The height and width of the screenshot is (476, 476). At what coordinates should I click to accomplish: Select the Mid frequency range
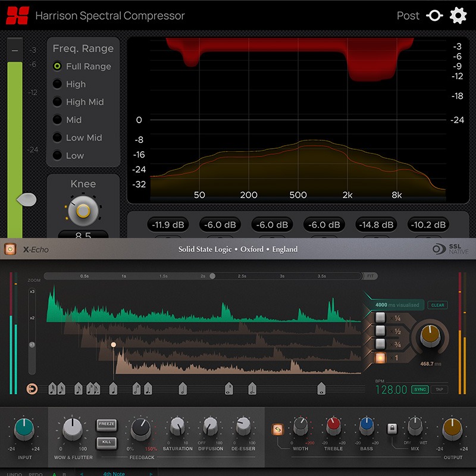tap(67, 120)
